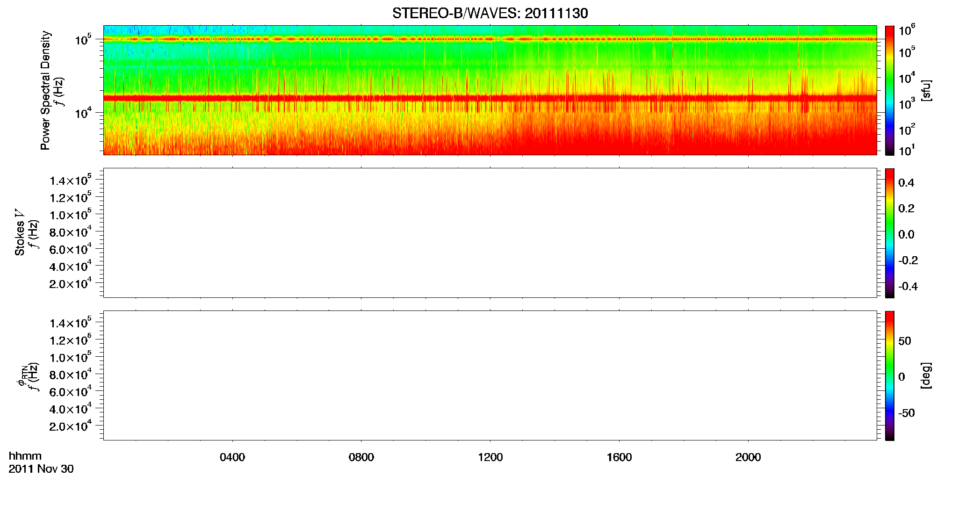Click the empty Stokes V plot panel

490,233
